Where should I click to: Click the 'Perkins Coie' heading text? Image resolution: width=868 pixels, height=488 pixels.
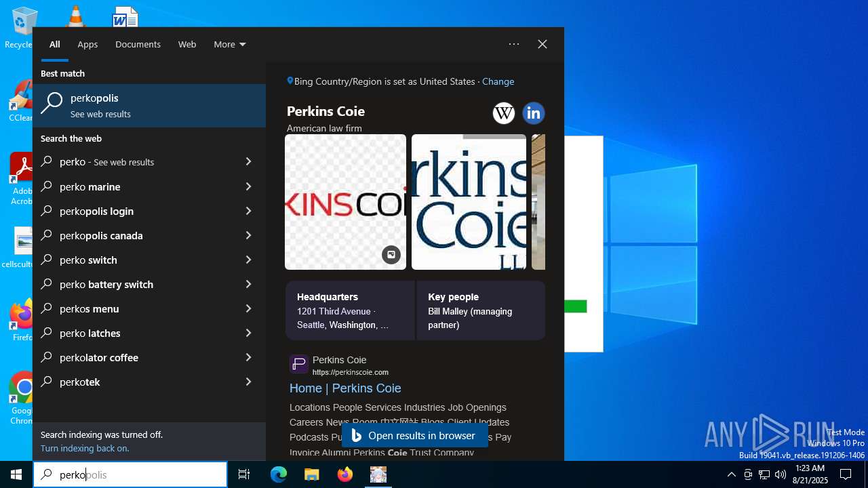pyautogui.click(x=325, y=111)
